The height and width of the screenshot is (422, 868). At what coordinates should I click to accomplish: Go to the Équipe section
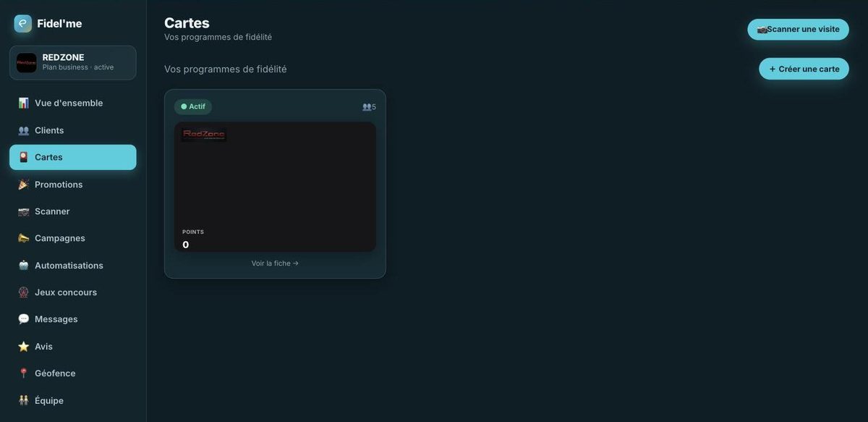tap(73, 400)
